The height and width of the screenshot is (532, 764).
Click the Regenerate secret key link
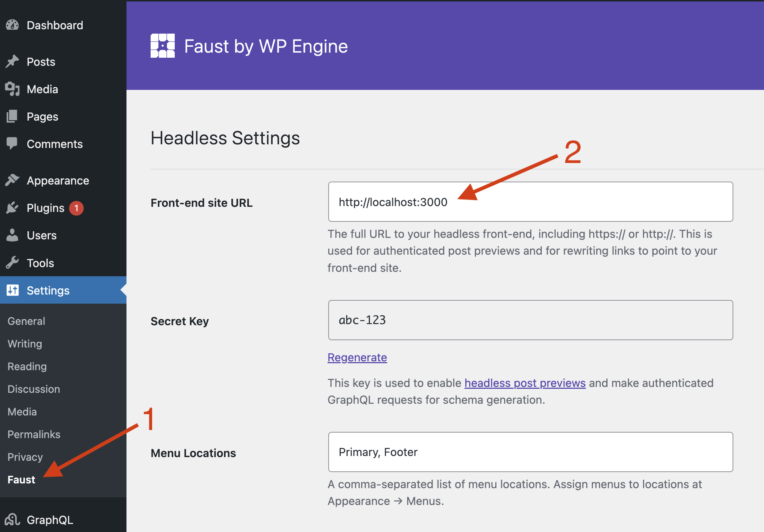pyautogui.click(x=357, y=357)
